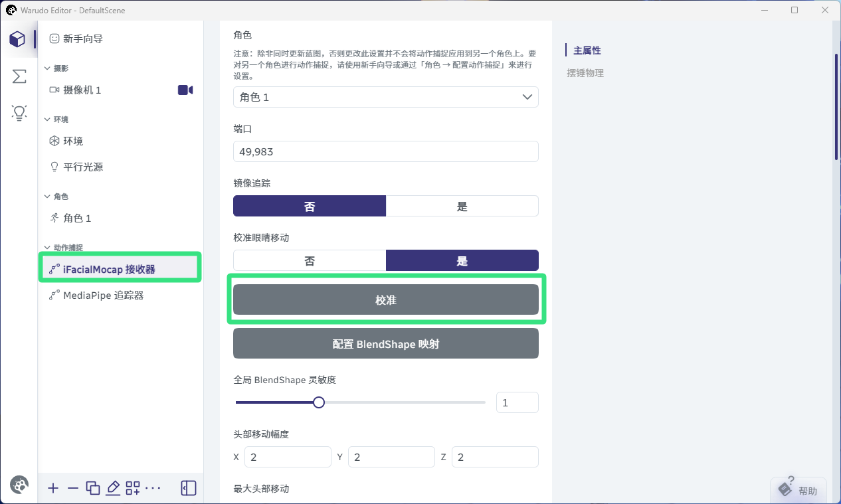
Task: Click the 头部移动幅度 Y field
Action: pyautogui.click(x=391, y=457)
